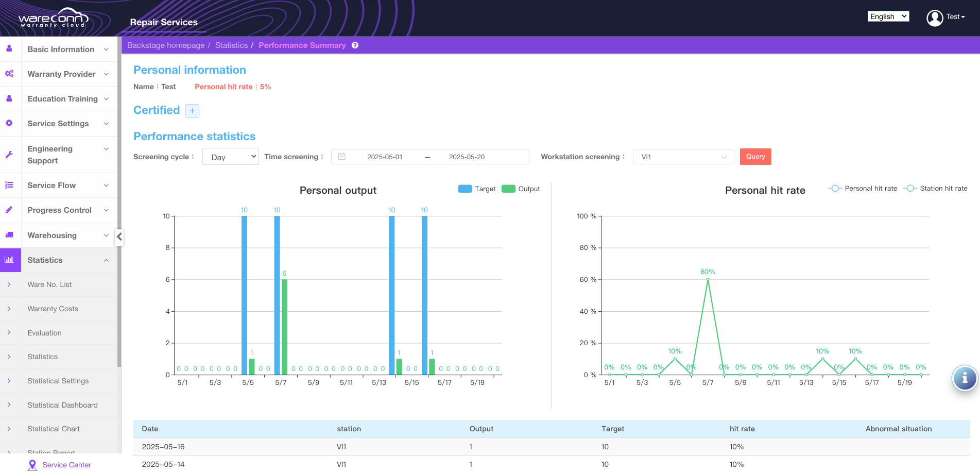Open the Workstation screening VI1 dropdown
The width and height of the screenshot is (980, 472).
point(683,157)
